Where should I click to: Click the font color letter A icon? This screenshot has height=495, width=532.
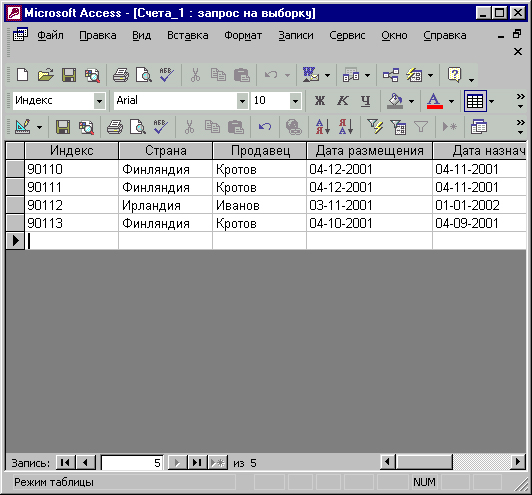435,101
